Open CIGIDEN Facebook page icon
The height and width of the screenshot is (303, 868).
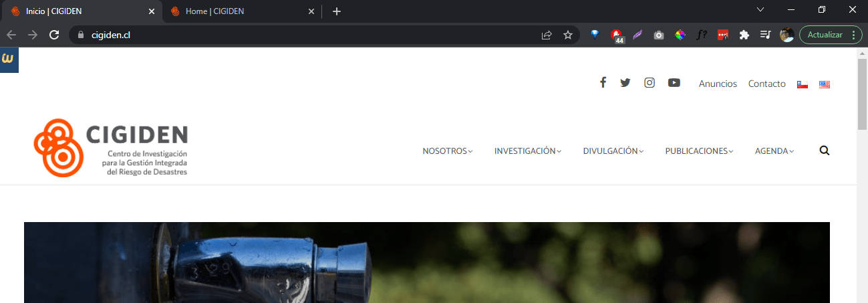pos(603,83)
